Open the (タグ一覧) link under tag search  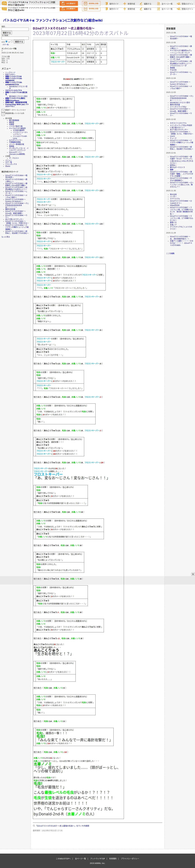pos(5,44)
